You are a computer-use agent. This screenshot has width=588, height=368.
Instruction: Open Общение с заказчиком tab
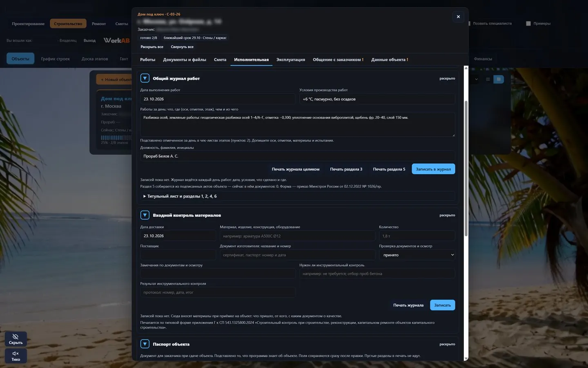click(338, 60)
